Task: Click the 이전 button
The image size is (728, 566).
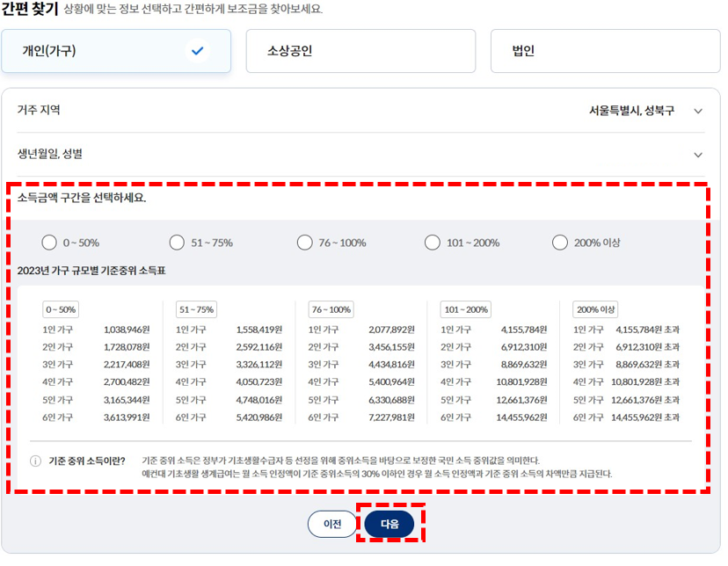Action: pos(332,523)
